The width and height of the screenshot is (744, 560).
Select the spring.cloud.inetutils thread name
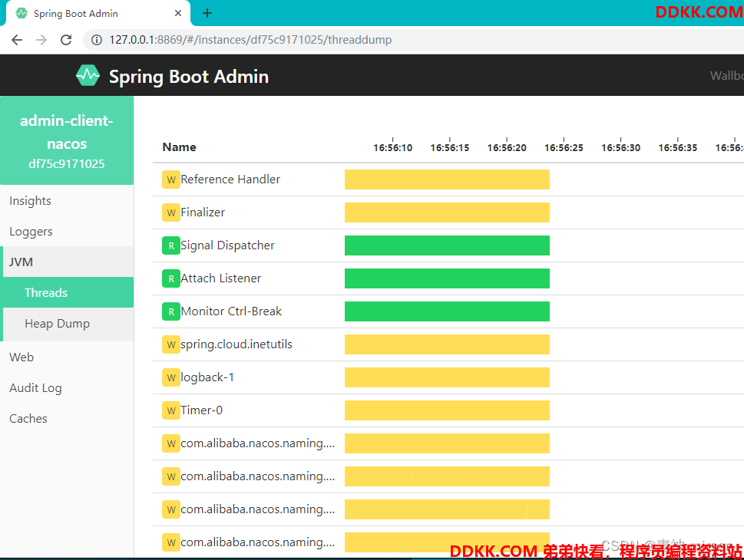[x=236, y=344]
